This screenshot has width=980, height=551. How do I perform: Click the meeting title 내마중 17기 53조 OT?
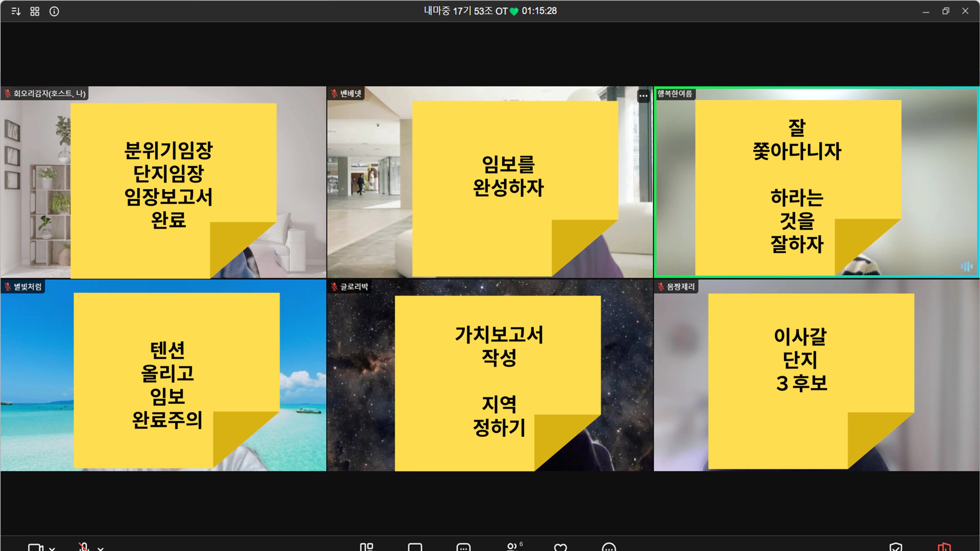(x=466, y=11)
